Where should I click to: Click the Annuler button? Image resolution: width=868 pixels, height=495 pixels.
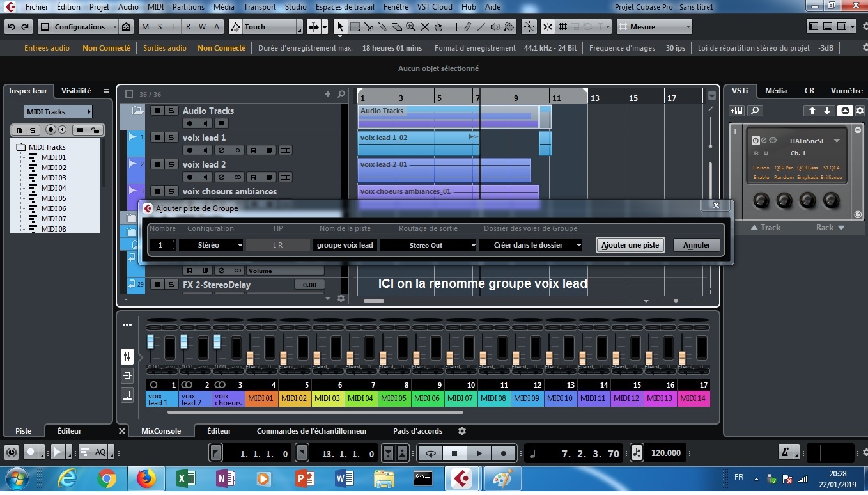pos(697,245)
